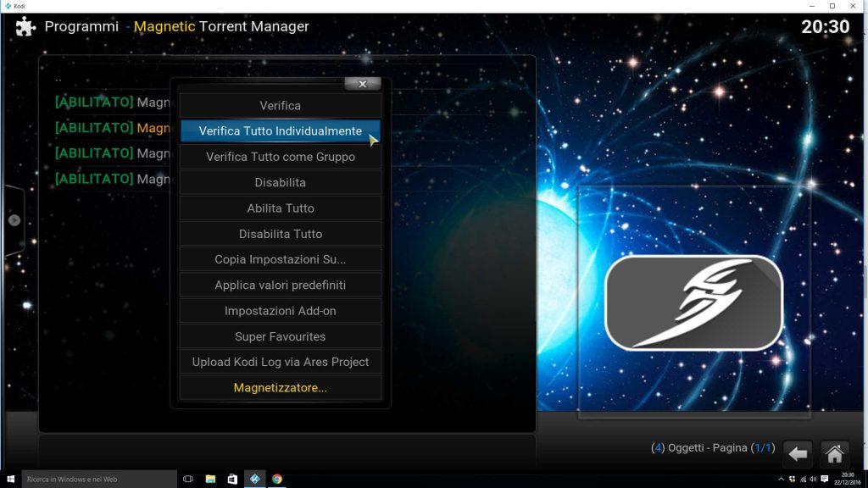Viewport: 868px width, 488px height.
Task: Choose Verifica Tutto Individualmente
Action: pos(280,131)
